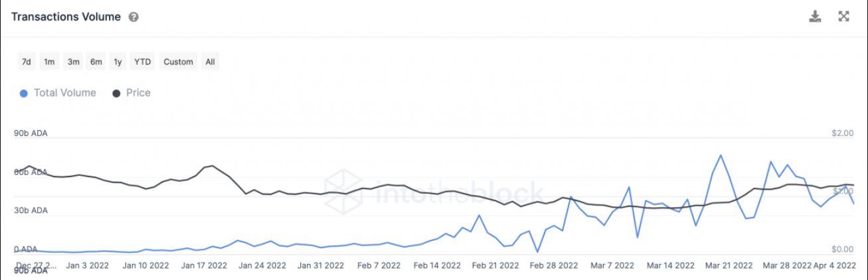Switch to the 3m range
The image size is (868, 280).
(73, 62)
